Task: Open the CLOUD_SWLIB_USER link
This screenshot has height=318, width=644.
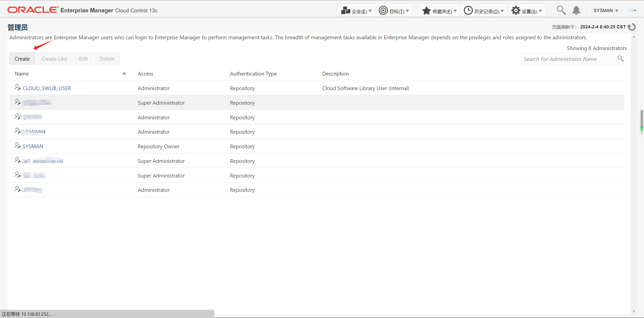Action: click(x=47, y=88)
